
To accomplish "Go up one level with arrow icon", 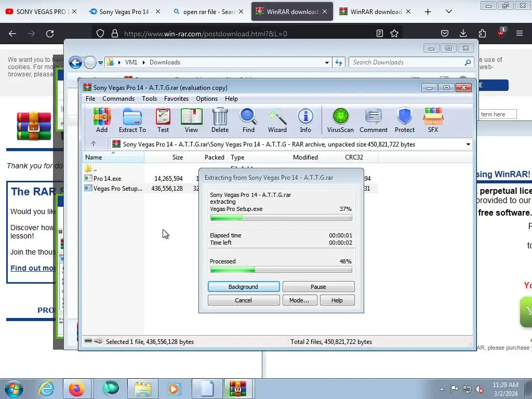I will coord(94,144).
